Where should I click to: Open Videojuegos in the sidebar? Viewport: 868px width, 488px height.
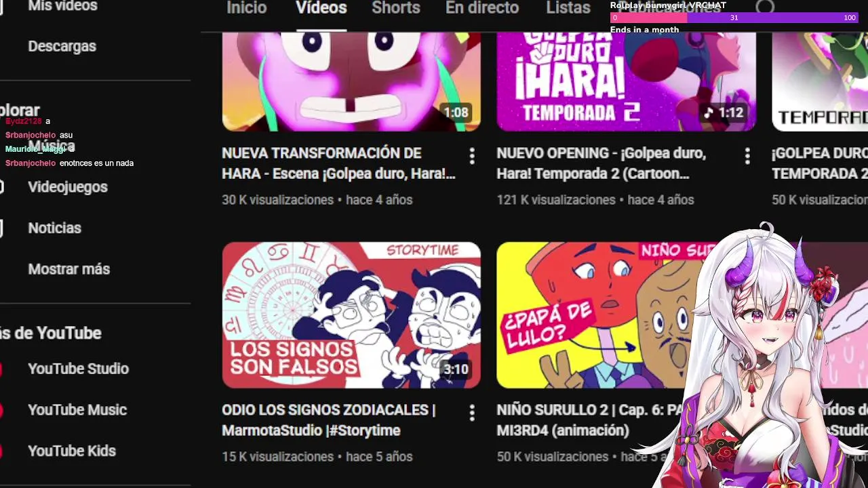67,187
